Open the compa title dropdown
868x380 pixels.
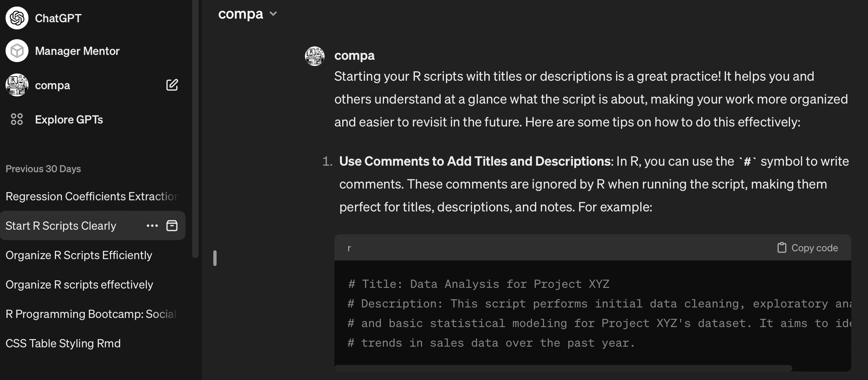(x=240, y=14)
